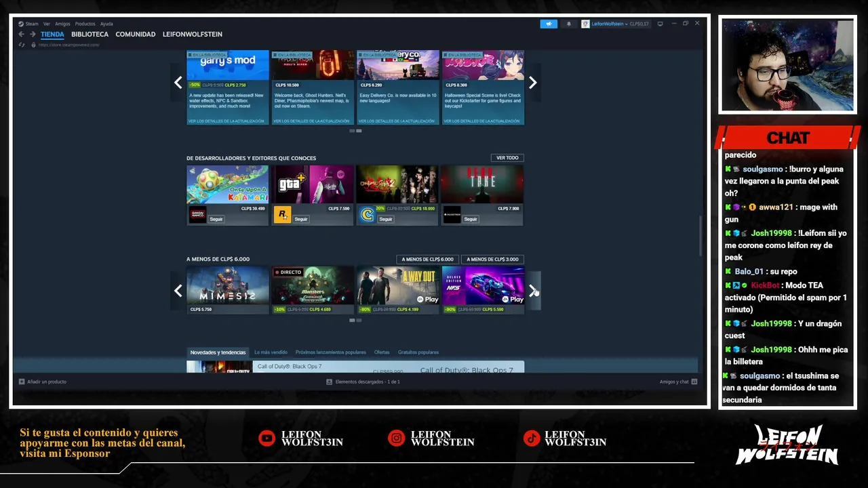Open the A Way Out thumbnail

[397, 285]
